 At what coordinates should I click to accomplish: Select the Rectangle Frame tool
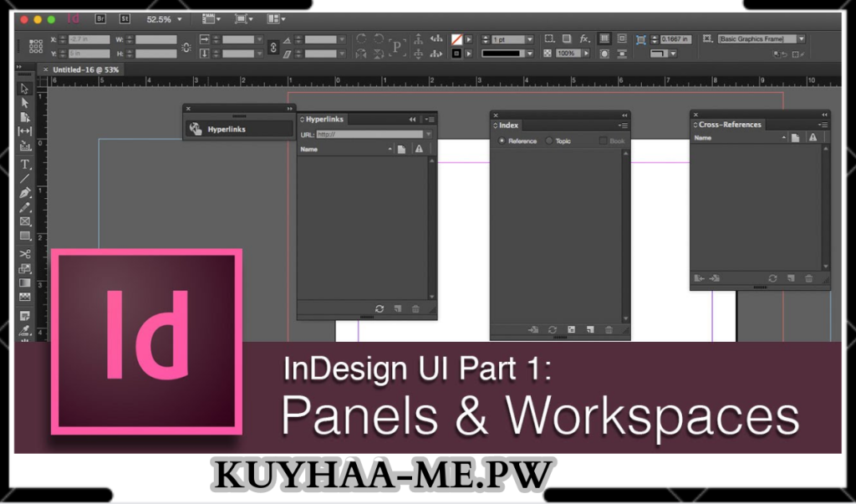click(24, 221)
